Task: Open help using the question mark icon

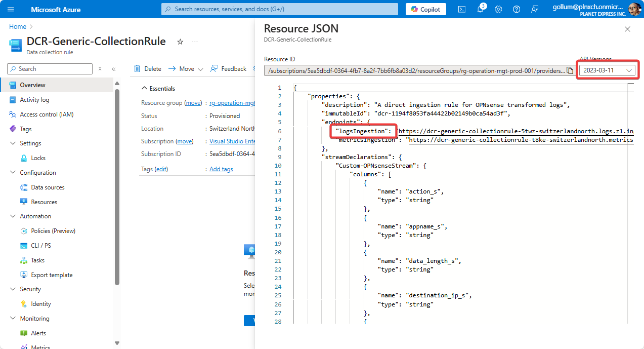Action: 517,9
